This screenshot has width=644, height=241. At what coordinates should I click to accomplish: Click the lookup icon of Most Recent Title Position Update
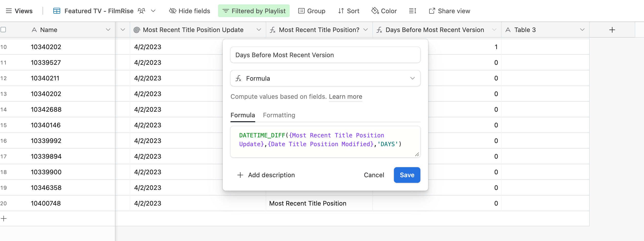pyautogui.click(x=137, y=30)
